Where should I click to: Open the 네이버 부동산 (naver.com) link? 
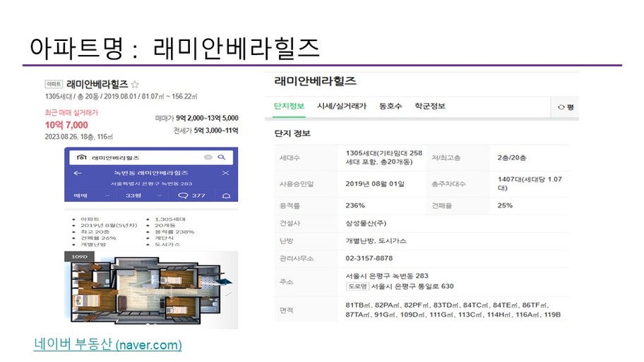point(108,344)
